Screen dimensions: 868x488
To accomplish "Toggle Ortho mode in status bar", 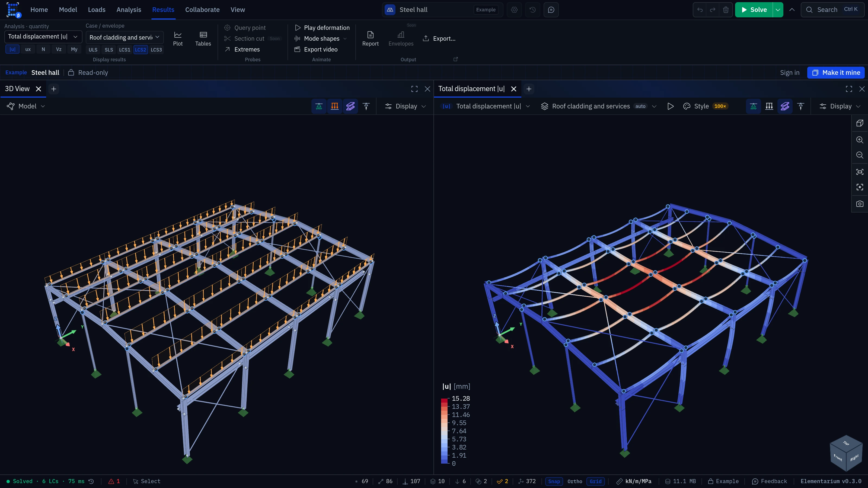I will [575, 481].
